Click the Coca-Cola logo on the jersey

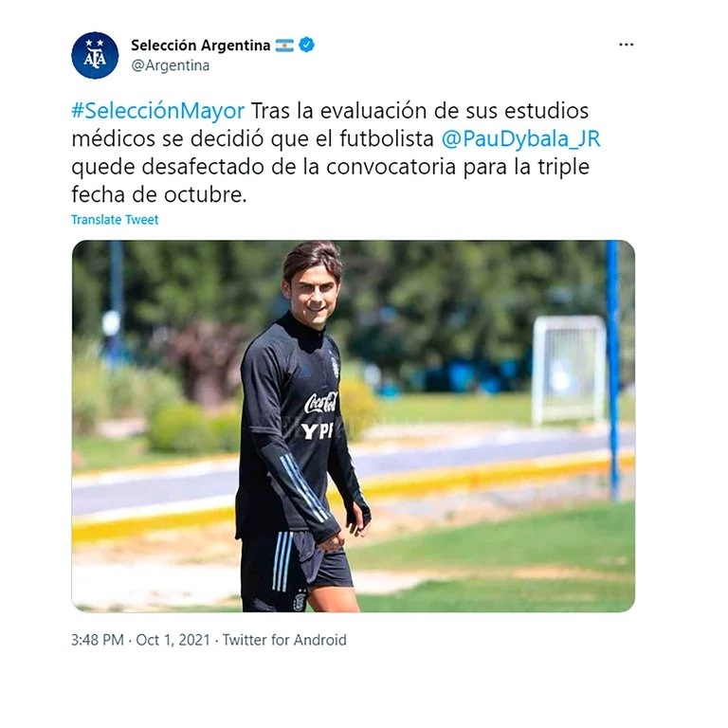[320, 403]
